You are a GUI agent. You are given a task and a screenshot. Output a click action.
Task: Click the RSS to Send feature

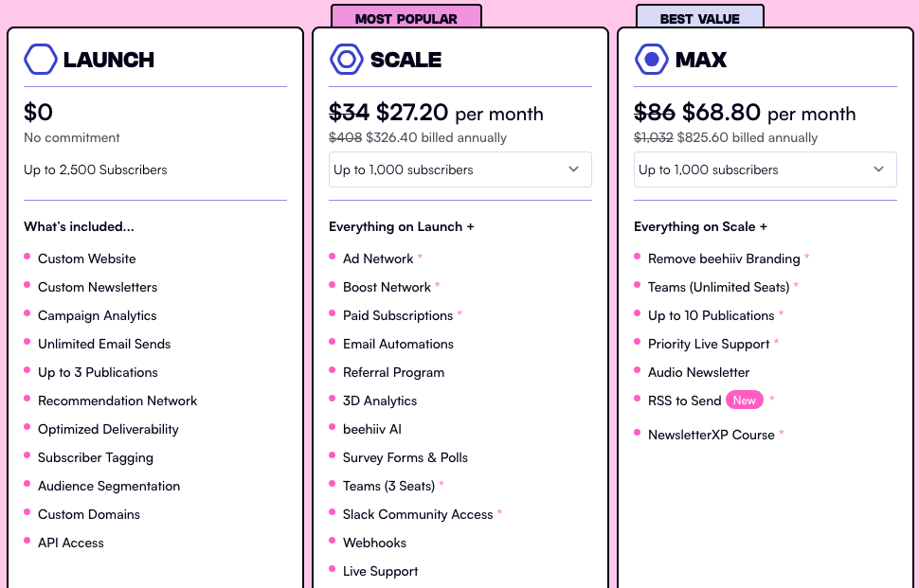(684, 401)
